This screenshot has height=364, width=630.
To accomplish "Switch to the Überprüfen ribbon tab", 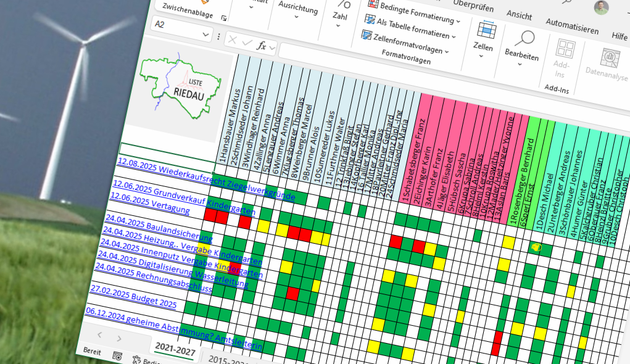I will (x=474, y=6).
